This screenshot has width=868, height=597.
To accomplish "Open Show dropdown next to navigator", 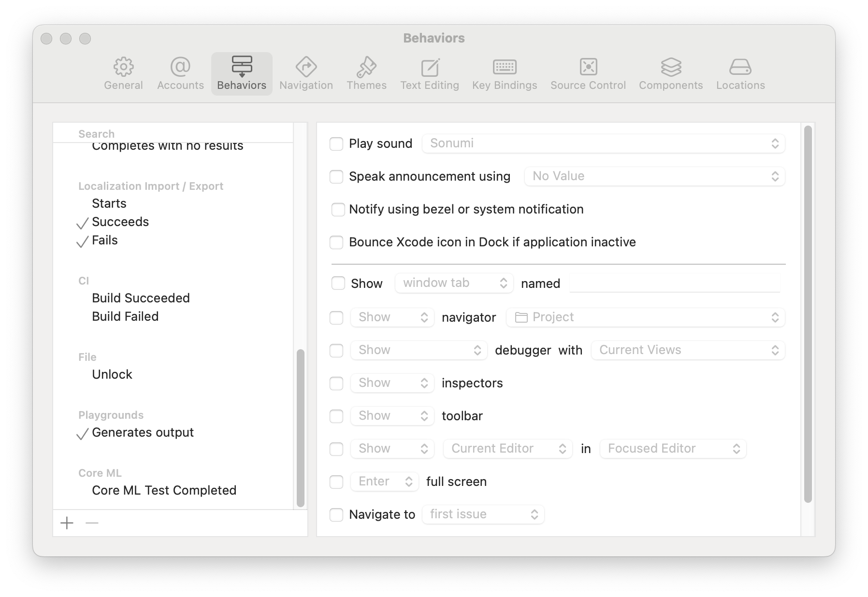I will [x=392, y=317].
